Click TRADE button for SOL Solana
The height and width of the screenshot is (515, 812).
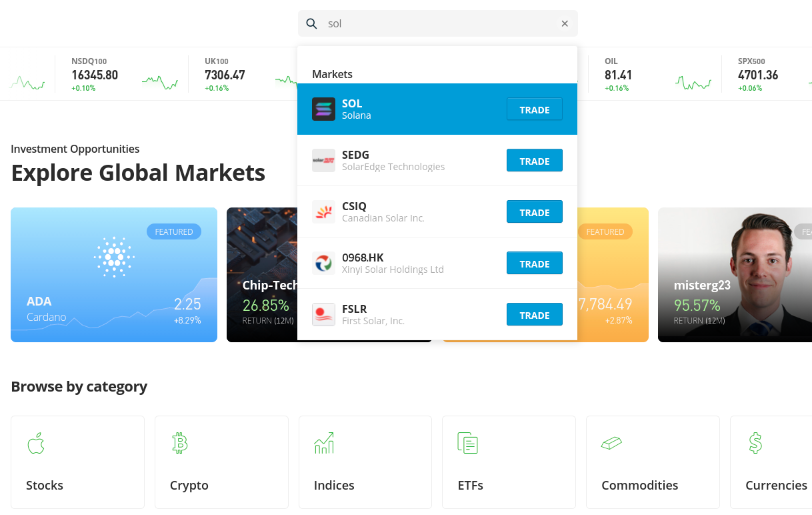pos(535,109)
